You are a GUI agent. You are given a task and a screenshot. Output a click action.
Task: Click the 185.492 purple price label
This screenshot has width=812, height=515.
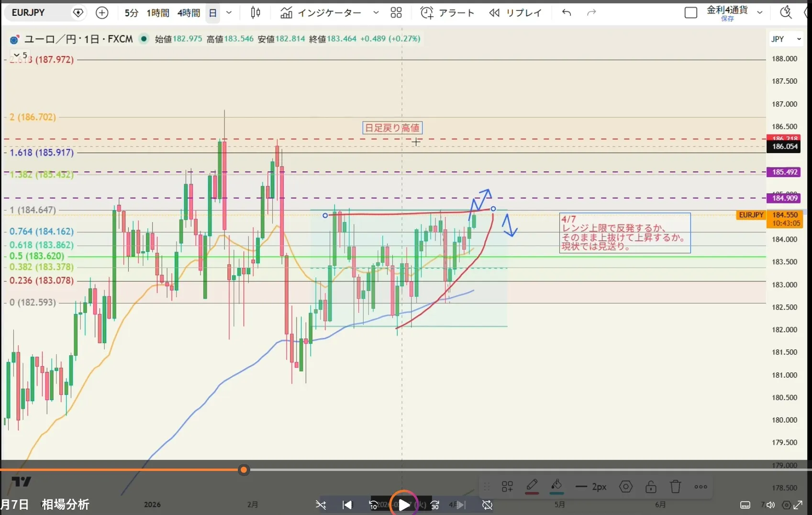[785, 172]
